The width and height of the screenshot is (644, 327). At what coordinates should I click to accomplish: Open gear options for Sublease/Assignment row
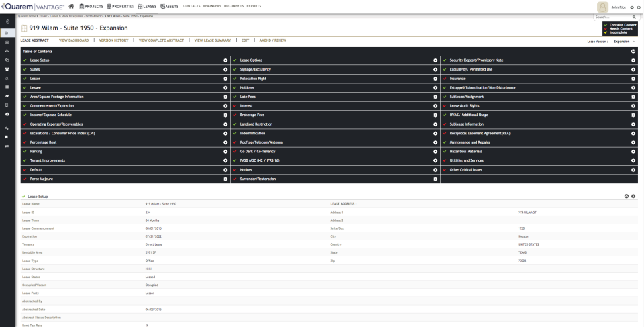click(x=633, y=97)
